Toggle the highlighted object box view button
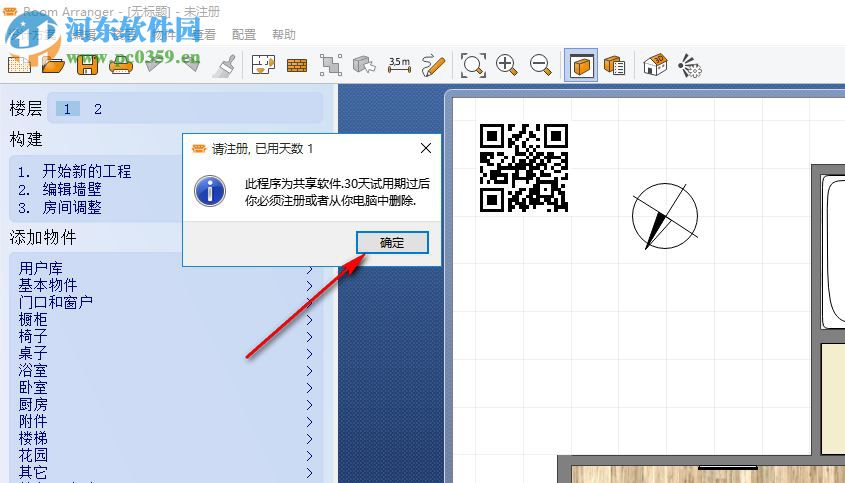This screenshot has width=845, height=483. pos(581,65)
